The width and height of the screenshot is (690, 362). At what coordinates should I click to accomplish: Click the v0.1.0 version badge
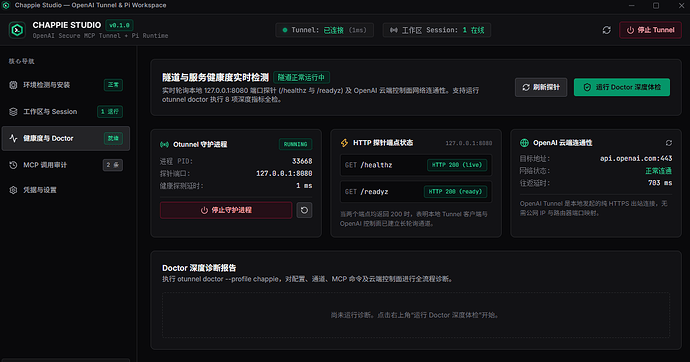(x=119, y=25)
